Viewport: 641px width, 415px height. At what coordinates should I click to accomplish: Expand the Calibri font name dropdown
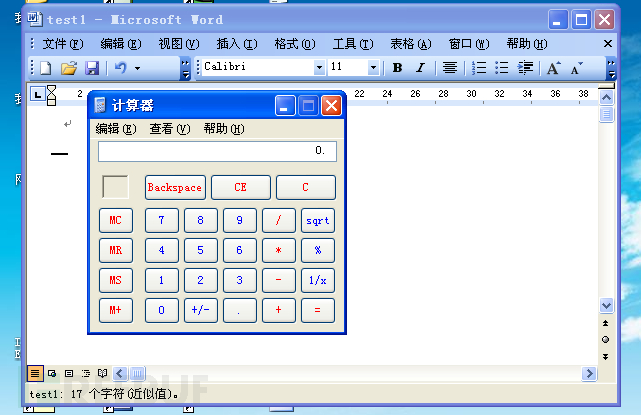319,67
